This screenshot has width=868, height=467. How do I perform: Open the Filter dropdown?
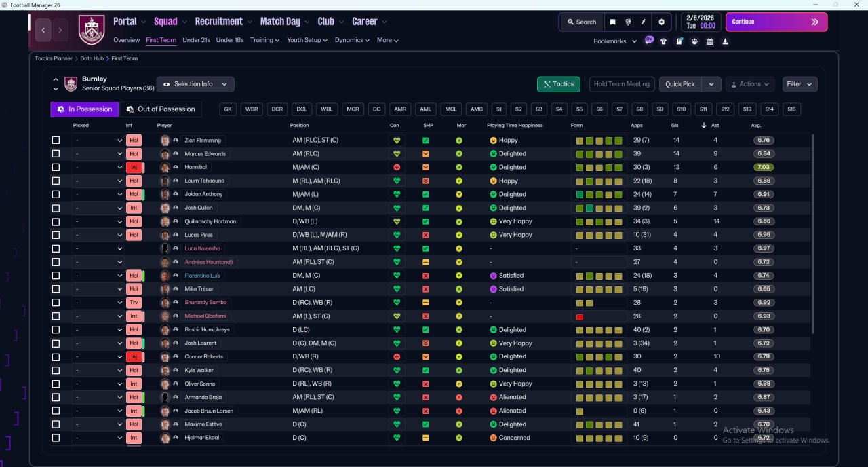[800, 84]
